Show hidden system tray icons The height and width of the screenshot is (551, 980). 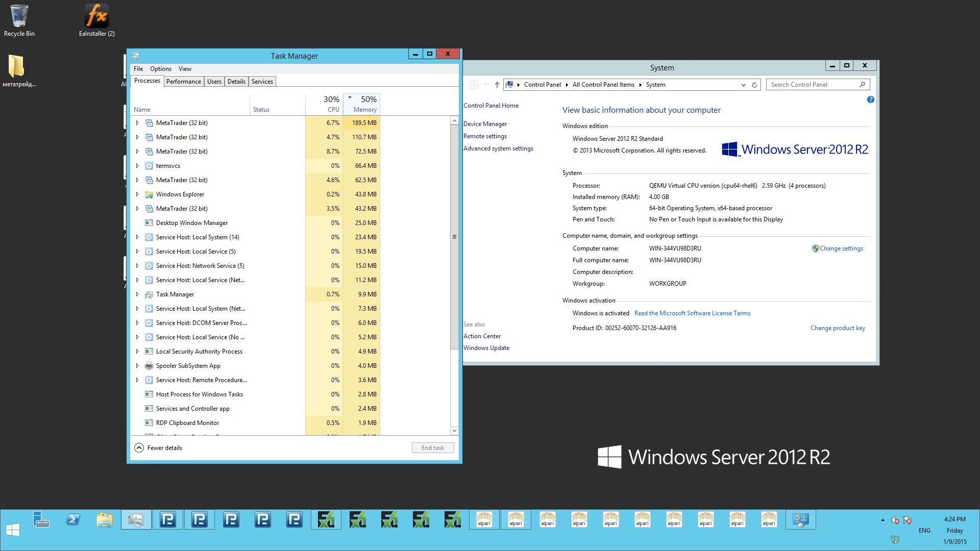[883, 520]
